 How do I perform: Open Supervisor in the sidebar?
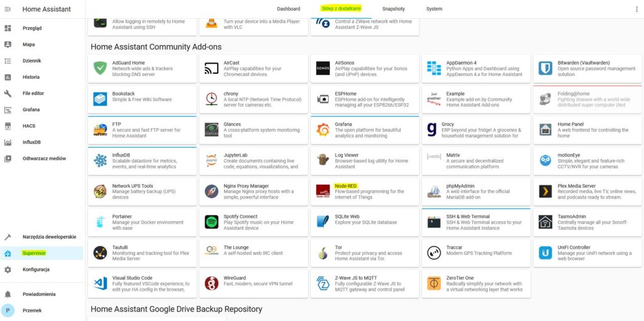34,253
